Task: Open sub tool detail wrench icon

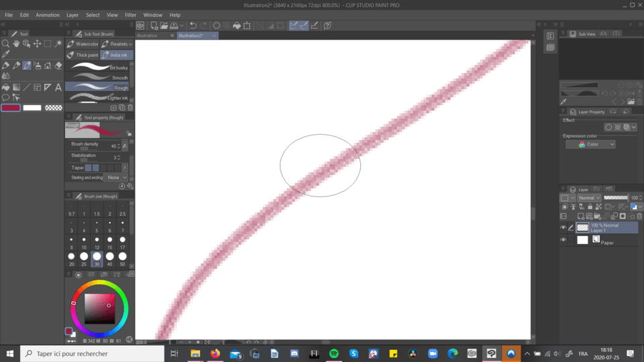Action: [130, 186]
